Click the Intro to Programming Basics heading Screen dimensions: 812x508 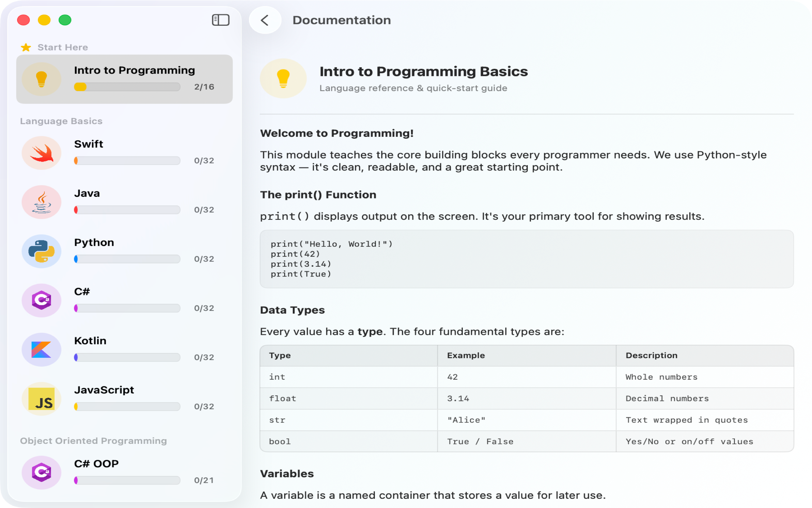point(423,71)
